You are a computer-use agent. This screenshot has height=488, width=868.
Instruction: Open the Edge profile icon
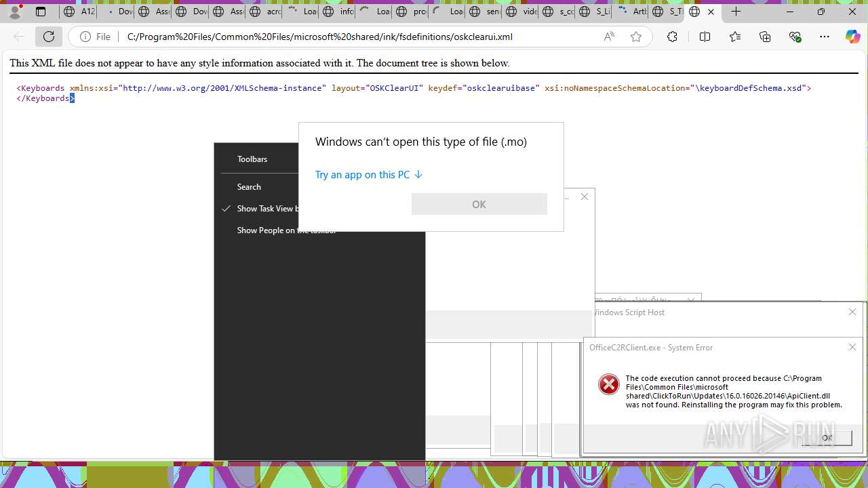(x=14, y=12)
